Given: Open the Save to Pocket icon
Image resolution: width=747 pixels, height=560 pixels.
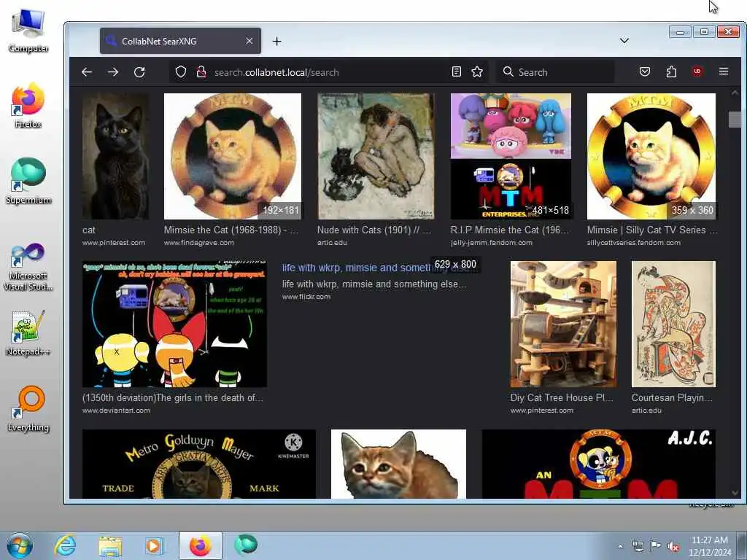Looking at the screenshot, I should click(x=645, y=72).
